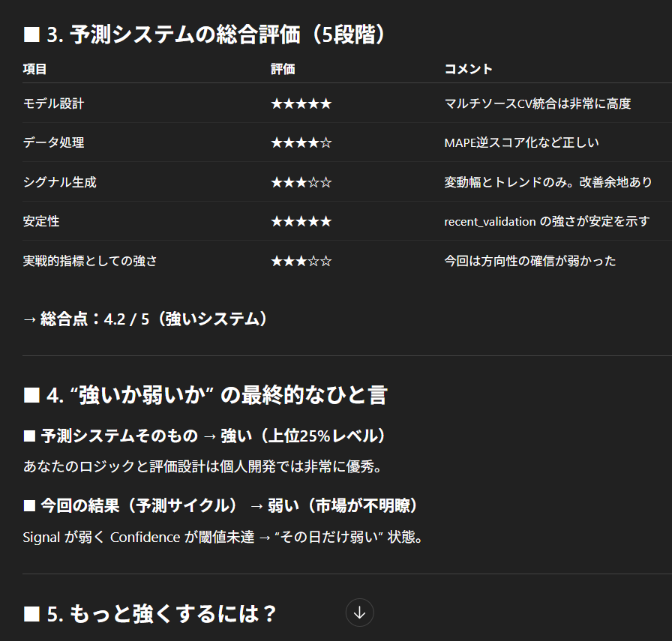Click the three-star rating in シグナル生成 row
The image size is (672, 641).
(x=301, y=182)
